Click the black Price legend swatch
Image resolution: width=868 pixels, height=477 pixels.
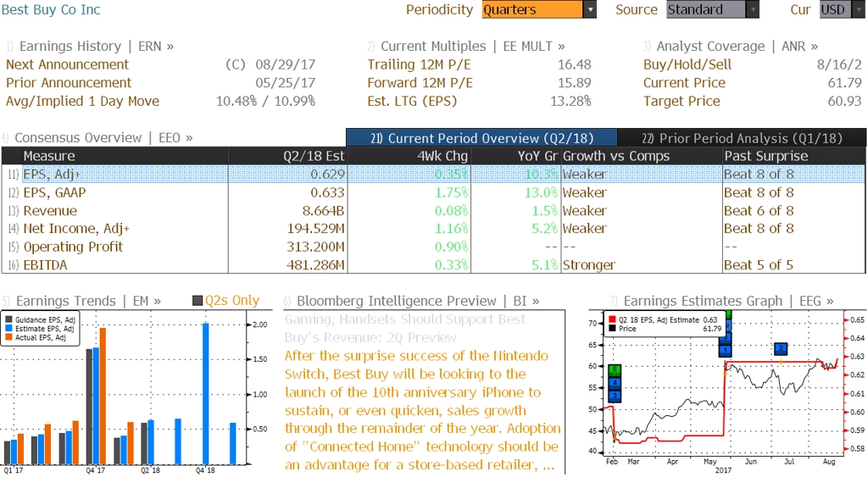612,328
